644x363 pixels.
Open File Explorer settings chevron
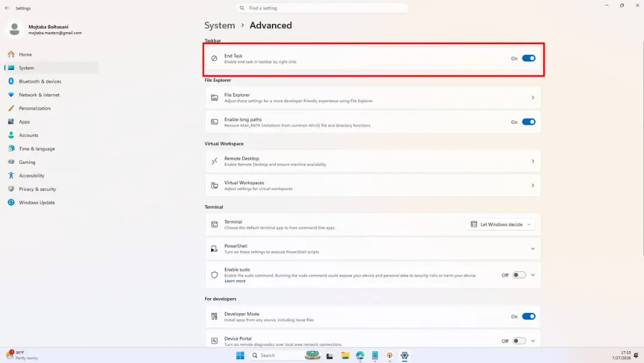click(532, 98)
